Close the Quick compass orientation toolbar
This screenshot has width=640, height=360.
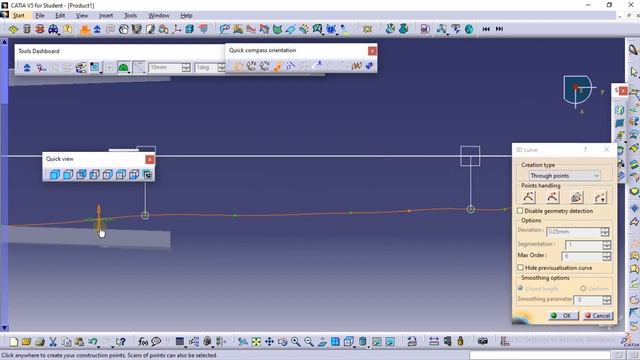[372, 51]
